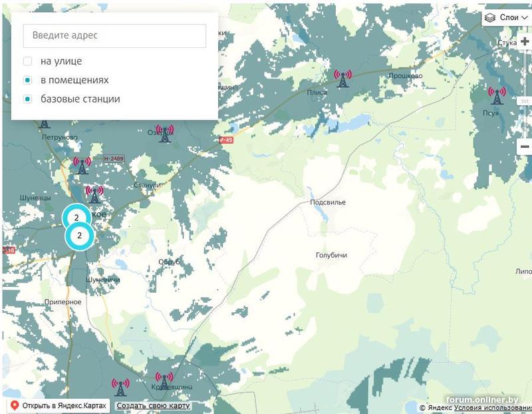Viewport: 532px width, 414px height.
Task: Select base station tower near Плиса
Action: (342, 79)
